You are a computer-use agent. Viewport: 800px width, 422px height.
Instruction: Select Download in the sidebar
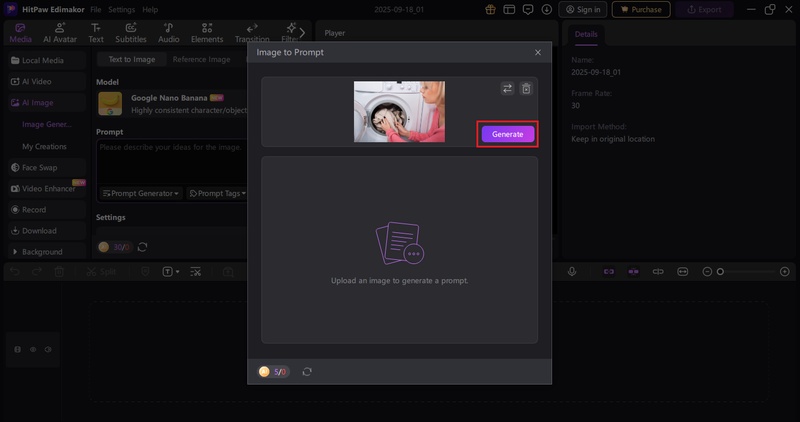coord(47,231)
